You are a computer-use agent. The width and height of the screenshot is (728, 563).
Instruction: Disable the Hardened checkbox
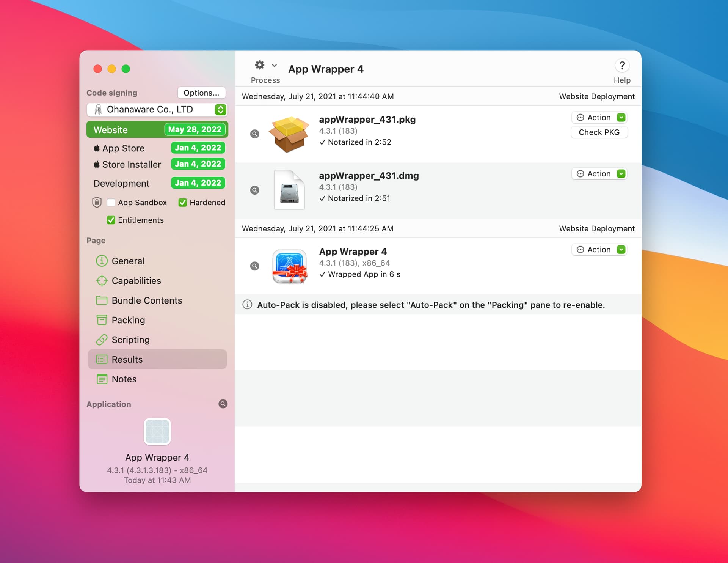tap(183, 203)
